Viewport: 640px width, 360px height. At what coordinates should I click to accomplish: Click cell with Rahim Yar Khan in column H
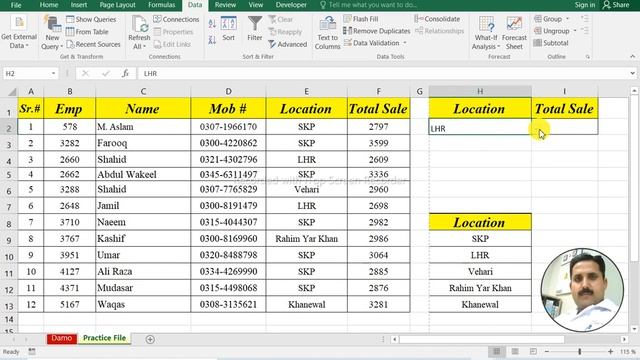tap(480, 288)
